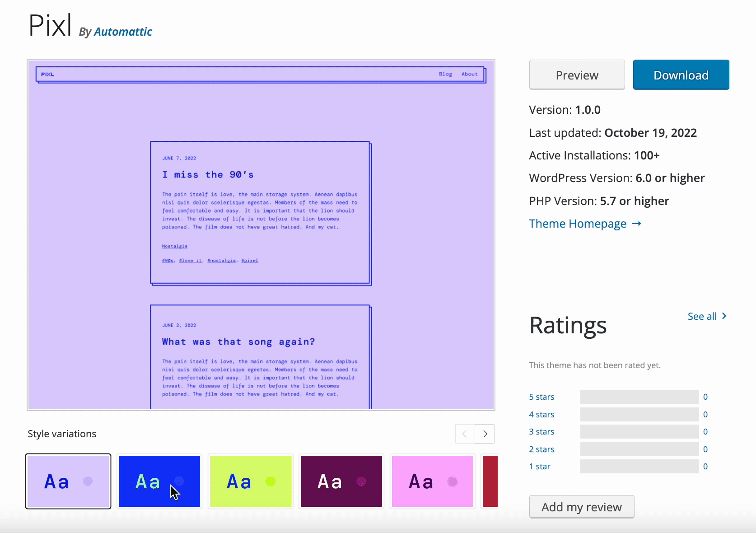Click the previous style variations arrow
This screenshot has height=533, width=756.
[465, 434]
